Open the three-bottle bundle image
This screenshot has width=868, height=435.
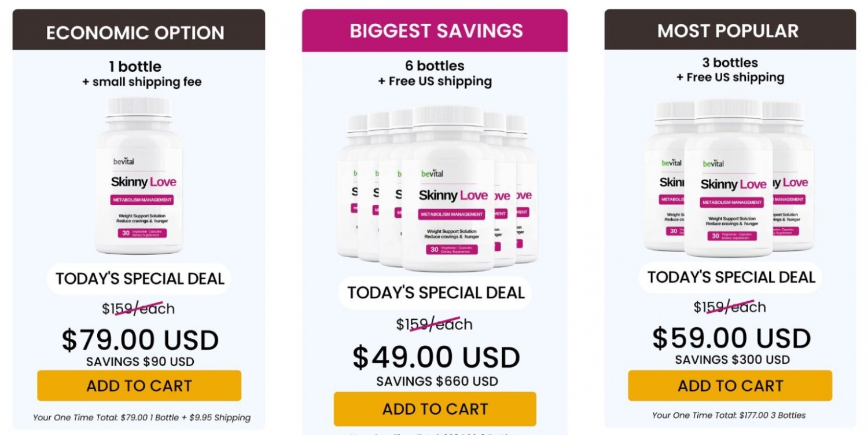729,178
